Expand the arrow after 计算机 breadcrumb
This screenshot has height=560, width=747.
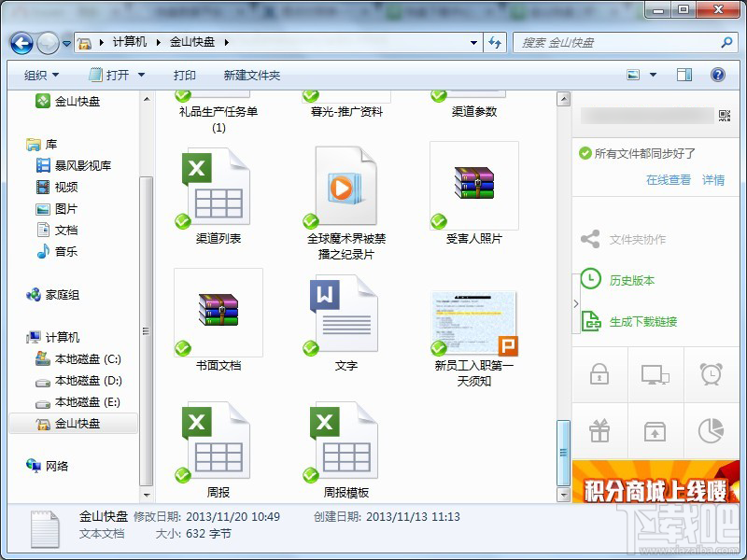point(158,42)
